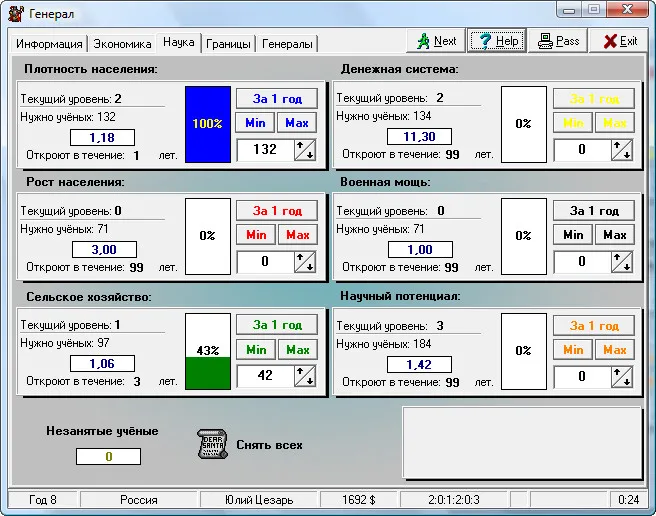Click the Pass computer icon
Image resolution: width=656 pixels, height=516 pixels.
pos(546,41)
